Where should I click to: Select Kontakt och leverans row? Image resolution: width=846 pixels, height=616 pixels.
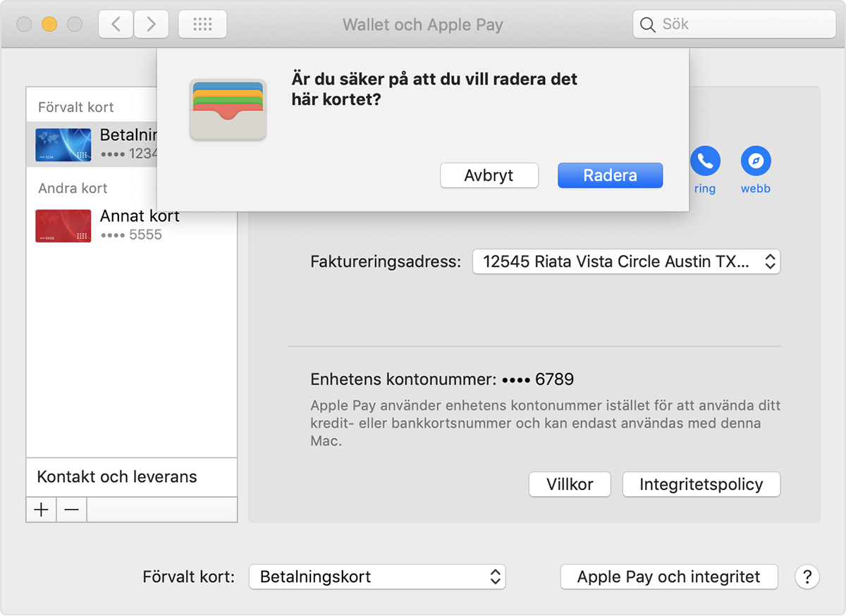click(x=132, y=477)
